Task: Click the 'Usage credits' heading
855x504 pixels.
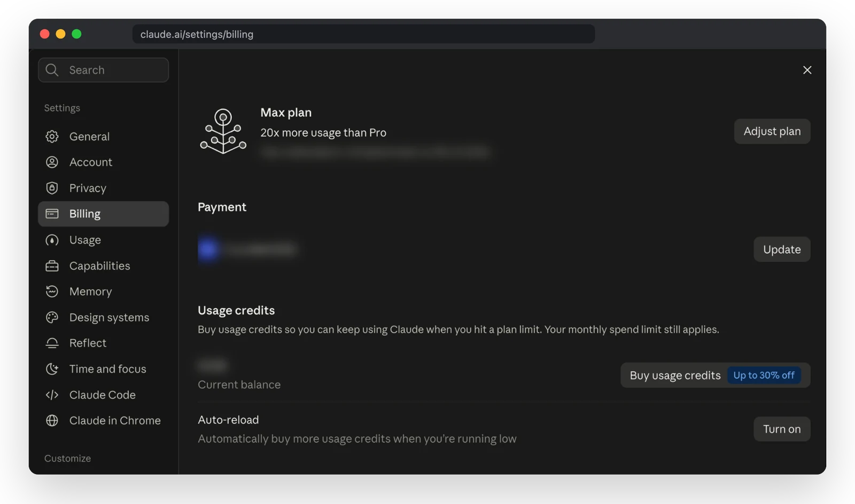Action: [x=236, y=311]
